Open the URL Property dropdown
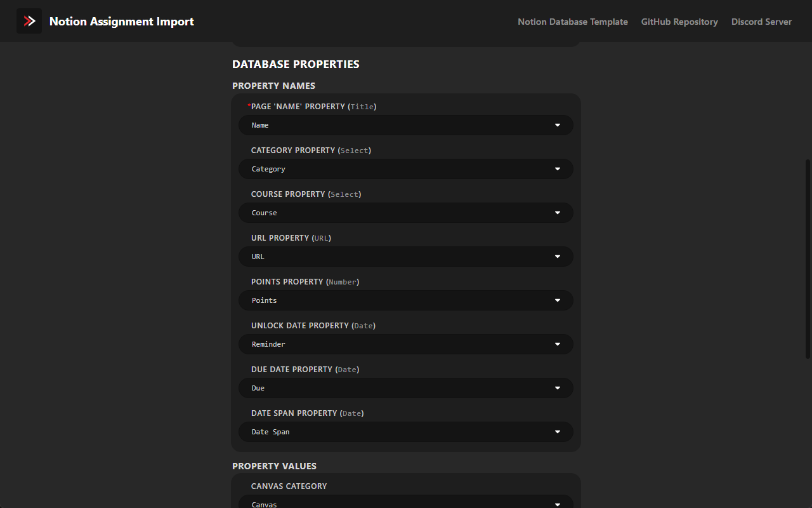 coord(406,257)
